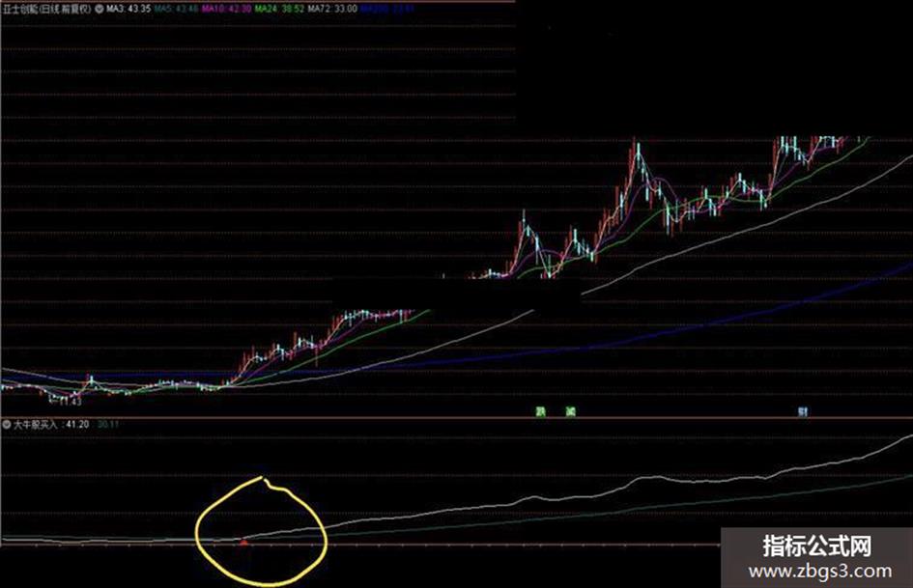Select the red buy signal triangle

244,542
